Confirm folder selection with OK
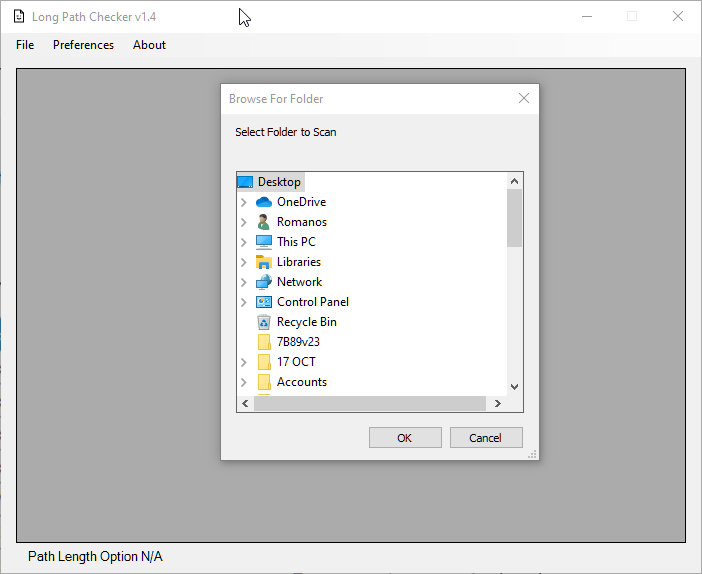Viewport: 702px width, 574px height. point(405,437)
